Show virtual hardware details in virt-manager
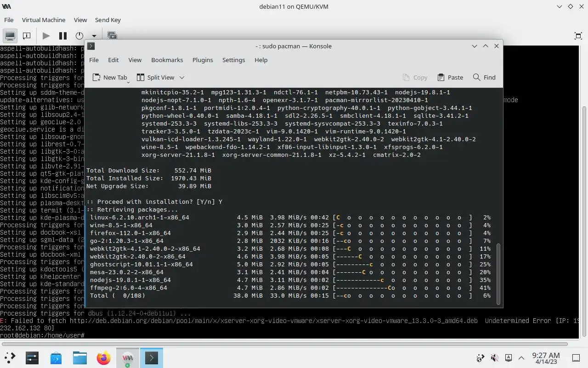Viewport: 588px width, 368px height. point(27,35)
